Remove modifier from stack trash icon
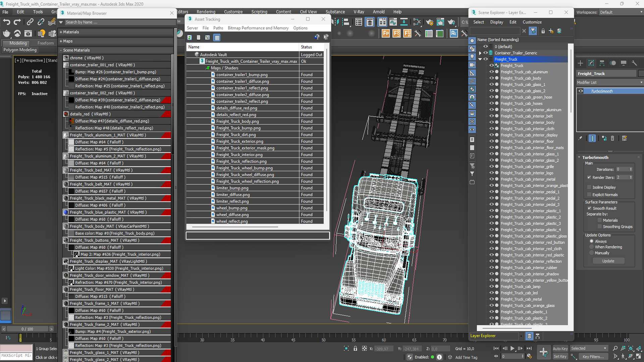Image resolution: width=644 pixels, height=362 pixels. click(612, 138)
